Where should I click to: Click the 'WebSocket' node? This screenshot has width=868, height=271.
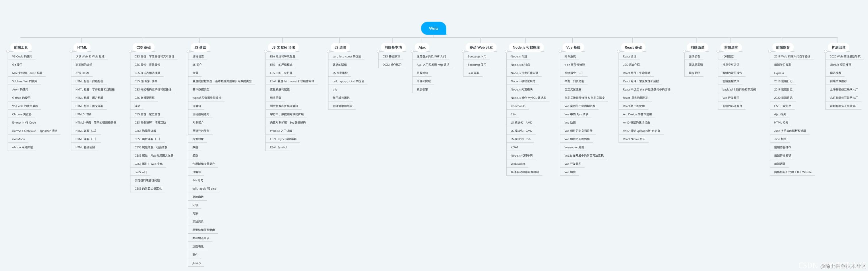click(518, 164)
